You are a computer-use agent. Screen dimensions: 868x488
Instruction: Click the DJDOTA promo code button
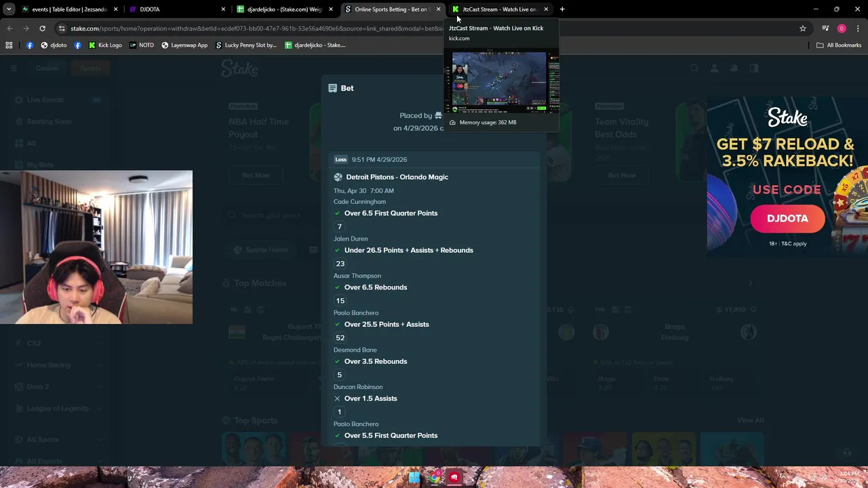coord(787,218)
